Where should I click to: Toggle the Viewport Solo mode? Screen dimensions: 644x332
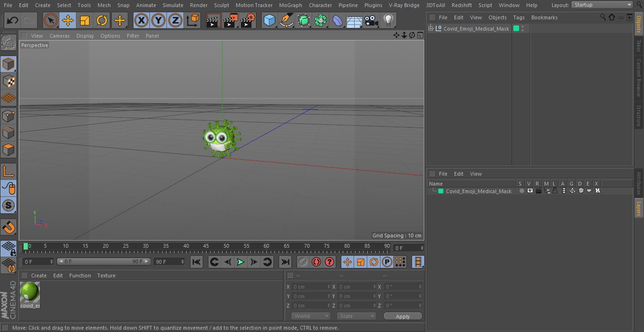tap(9, 205)
